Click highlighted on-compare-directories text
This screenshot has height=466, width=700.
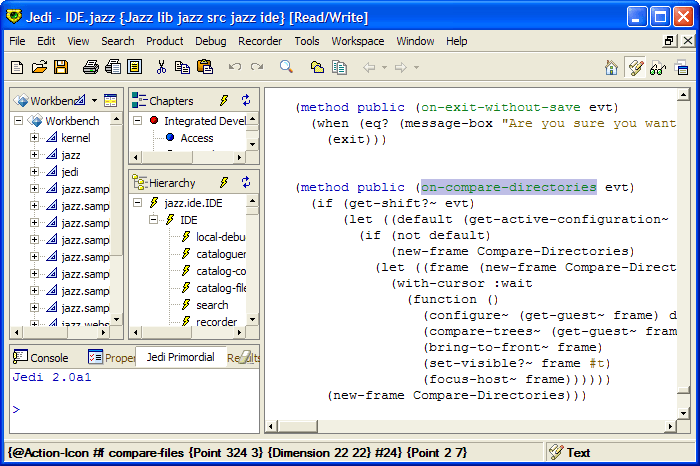click(x=508, y=187)
